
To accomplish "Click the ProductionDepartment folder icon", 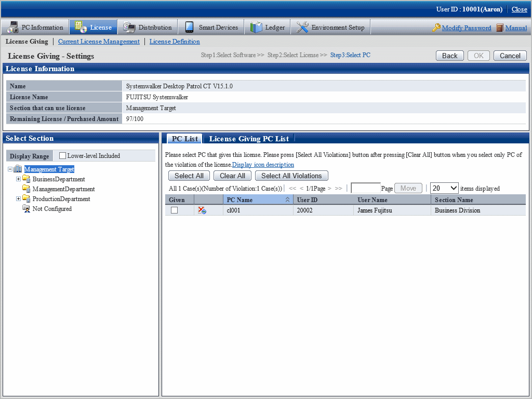I will tap(26, 198).
